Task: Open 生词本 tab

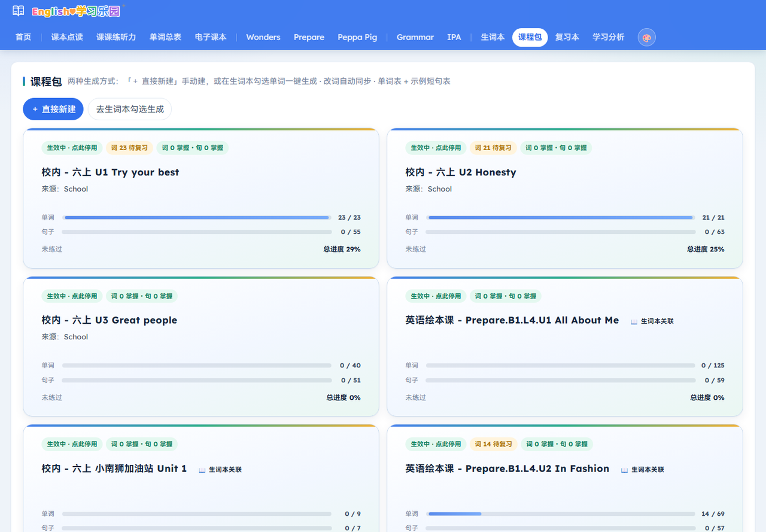Action: [x=493, y=37]
